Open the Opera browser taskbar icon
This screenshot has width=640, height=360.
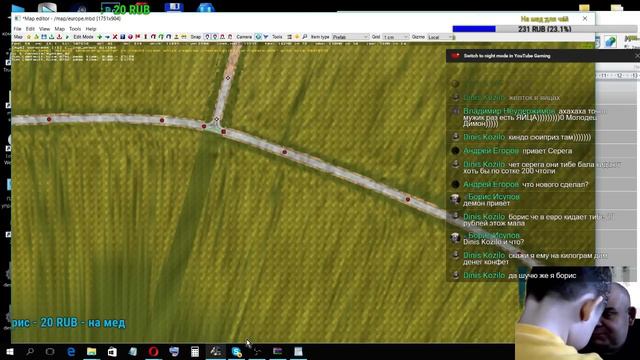coord(153,351)
